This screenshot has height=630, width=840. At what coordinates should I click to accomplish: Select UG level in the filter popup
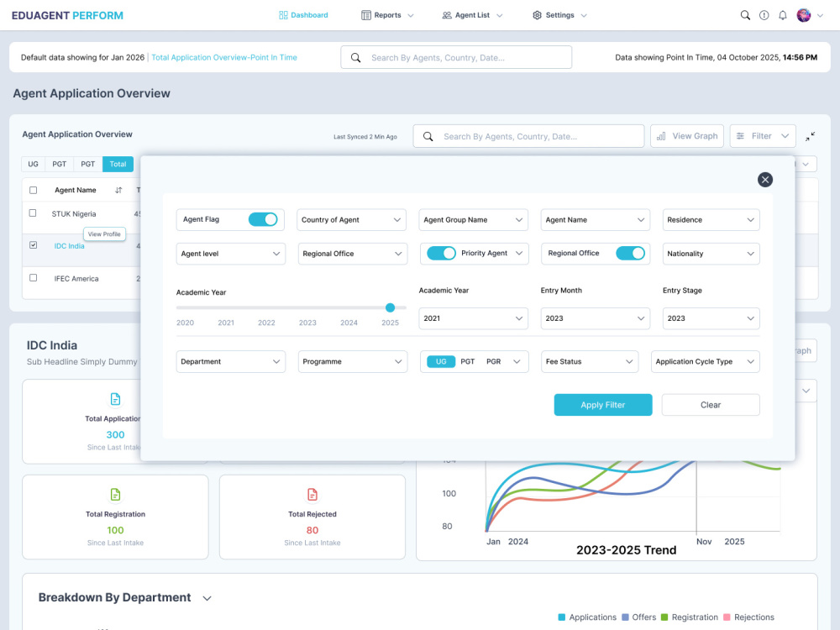[441, 361]
